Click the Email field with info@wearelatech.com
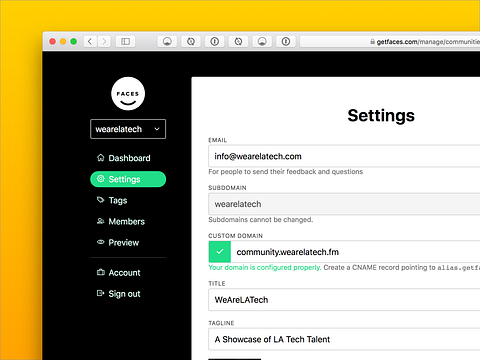This screenshot has width=480, height=360. [344, 156]
